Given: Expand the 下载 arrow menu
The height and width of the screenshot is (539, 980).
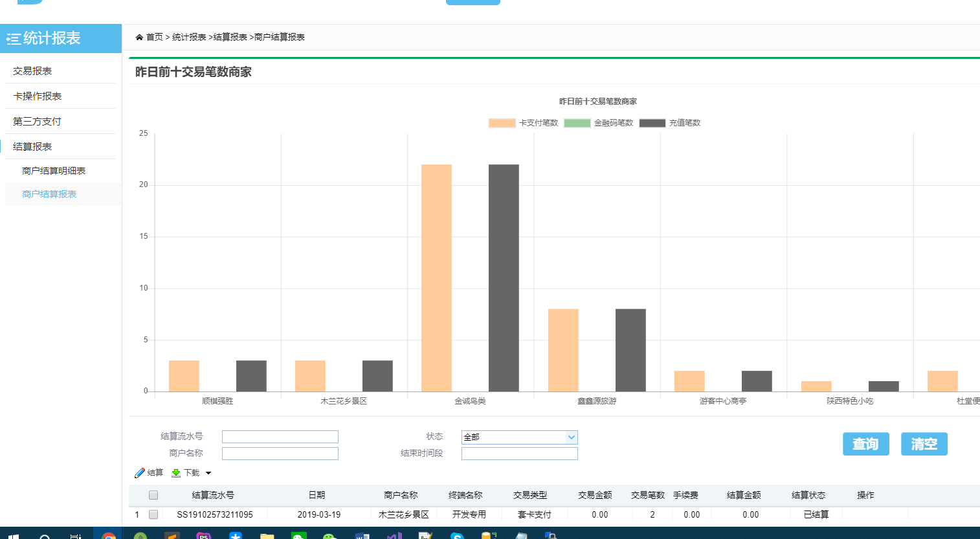Looking at the screenshot, I should pos(208,473).
